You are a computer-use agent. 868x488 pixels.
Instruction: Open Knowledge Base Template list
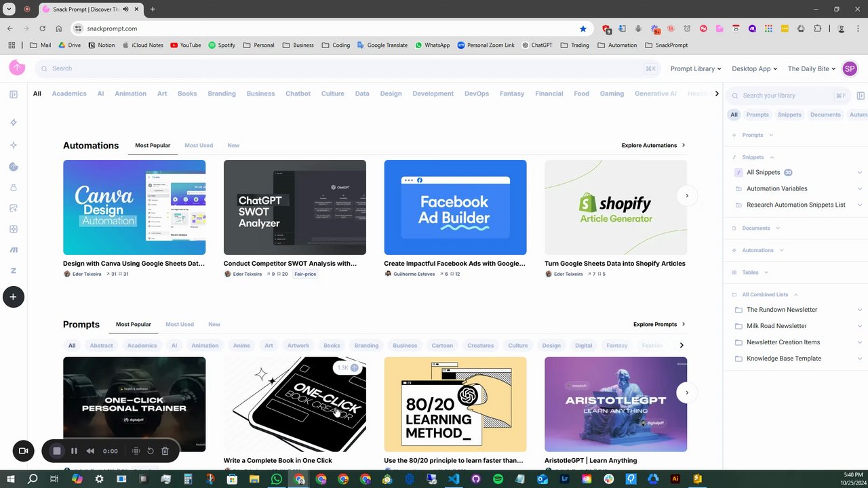[x=784, y=359]
